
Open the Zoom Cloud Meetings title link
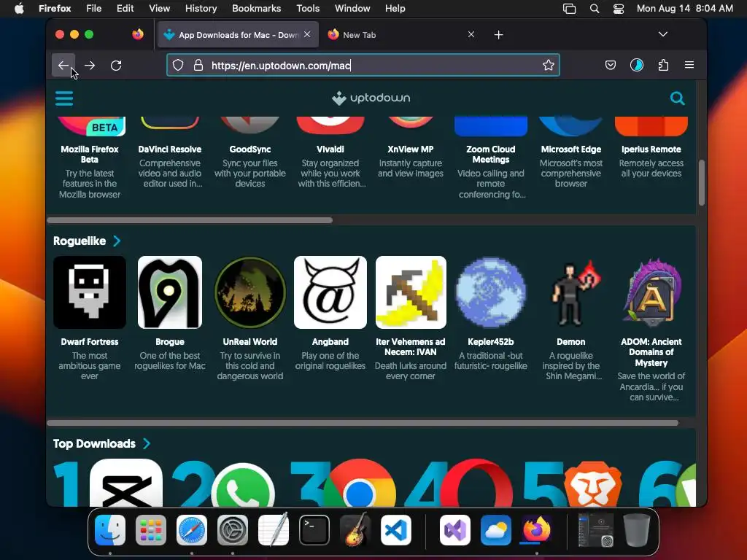[491, 155]
